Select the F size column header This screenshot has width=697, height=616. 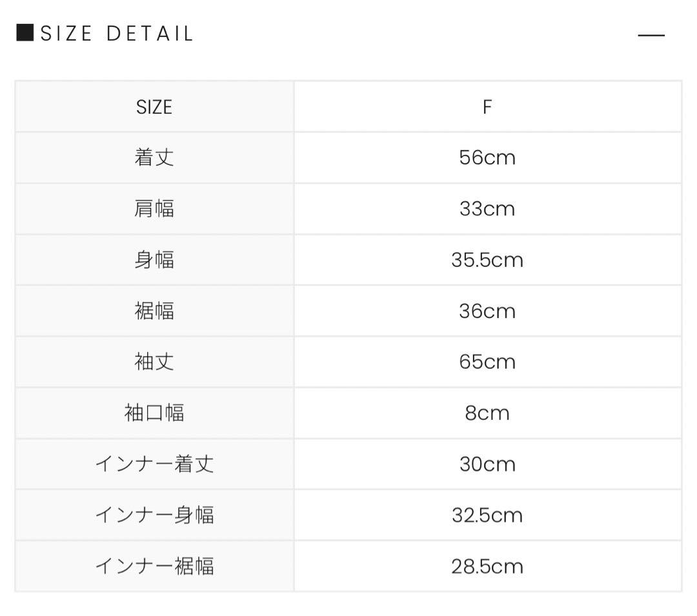coord(487,107)
